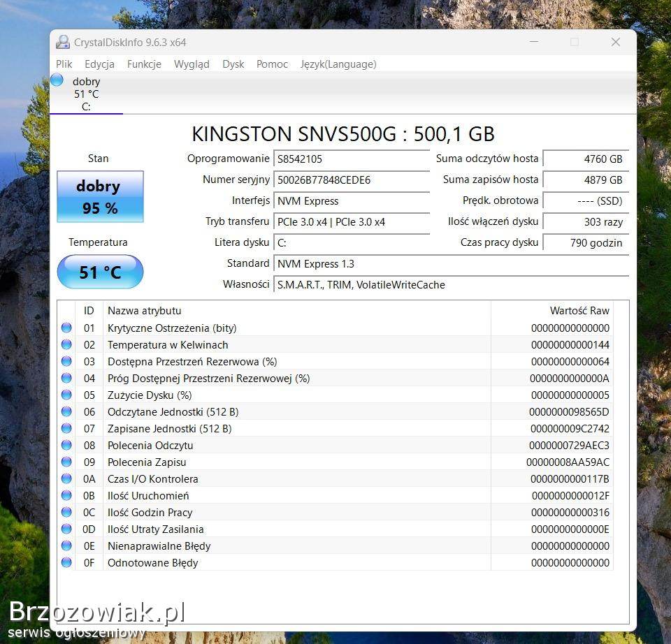The height and width of the screenshot is (644, 671).
Task: Select the C: disk tab with dobry status
Action: pos(86,94)
